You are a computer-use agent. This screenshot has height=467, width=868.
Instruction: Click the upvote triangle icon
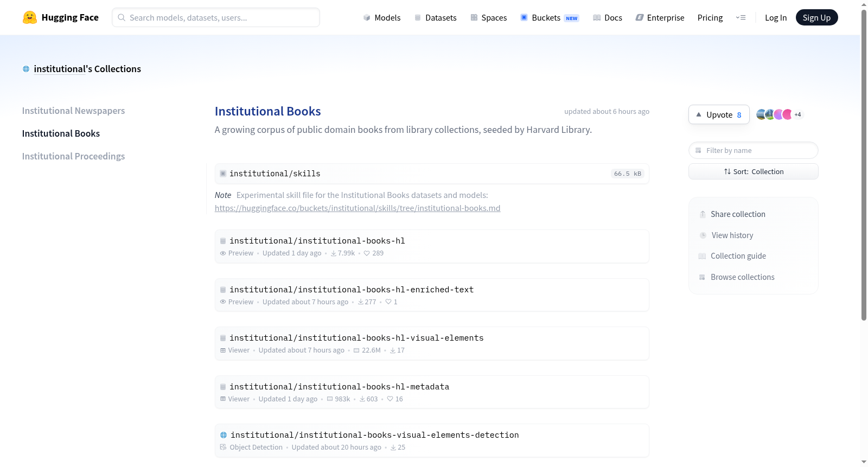(699, 114)
